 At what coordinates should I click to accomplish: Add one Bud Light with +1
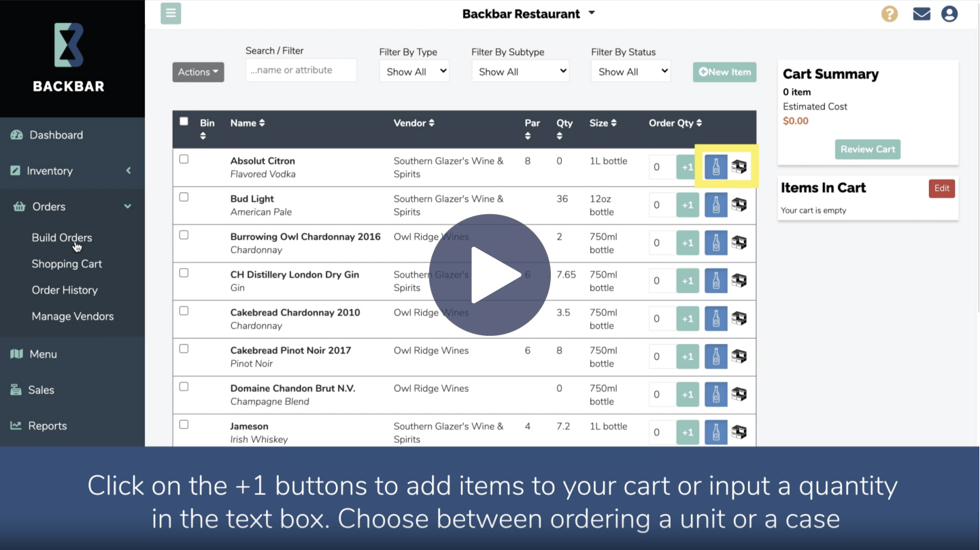click(x=688, y=205)
